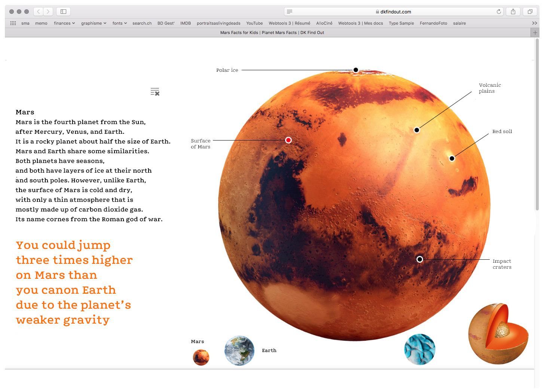Click the Red soil hotspot dot
The height and width of the screenshot is (392, 544).
[452, 158]
